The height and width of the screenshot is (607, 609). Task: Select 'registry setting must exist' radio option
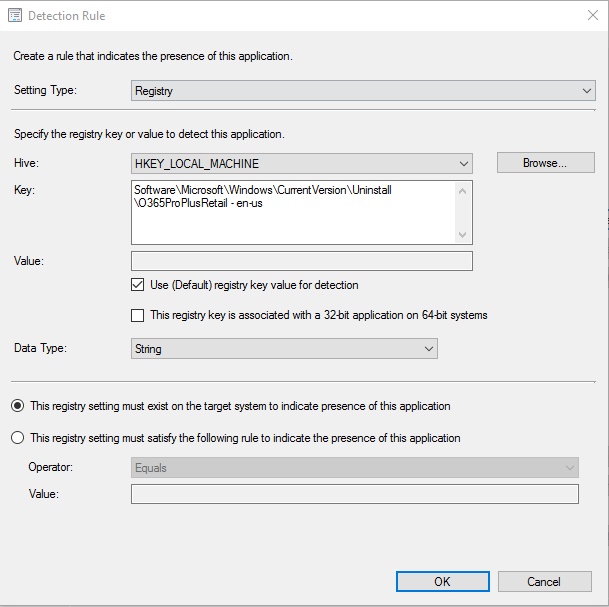[17, 406]
